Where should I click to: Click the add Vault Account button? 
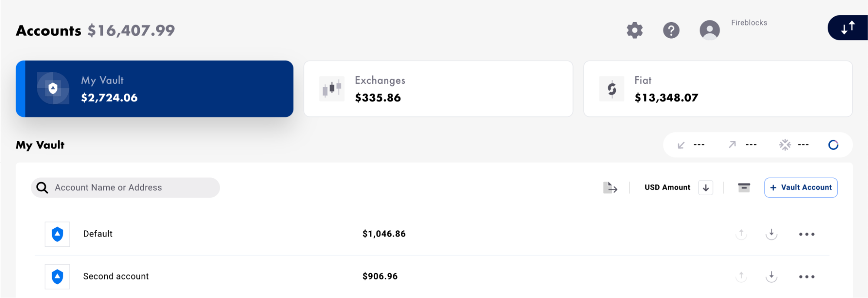(801, 187)
